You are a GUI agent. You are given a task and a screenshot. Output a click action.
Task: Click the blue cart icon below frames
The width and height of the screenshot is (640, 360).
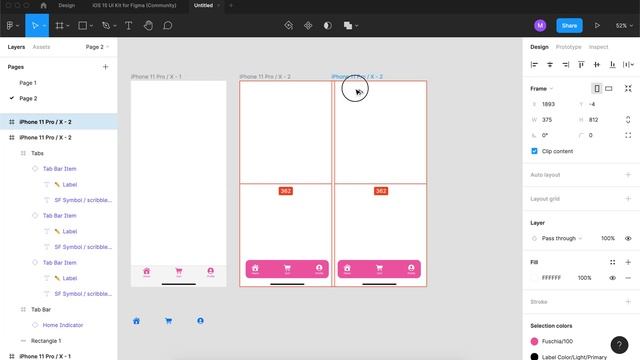pyautogui.click(x=168, y=321)
